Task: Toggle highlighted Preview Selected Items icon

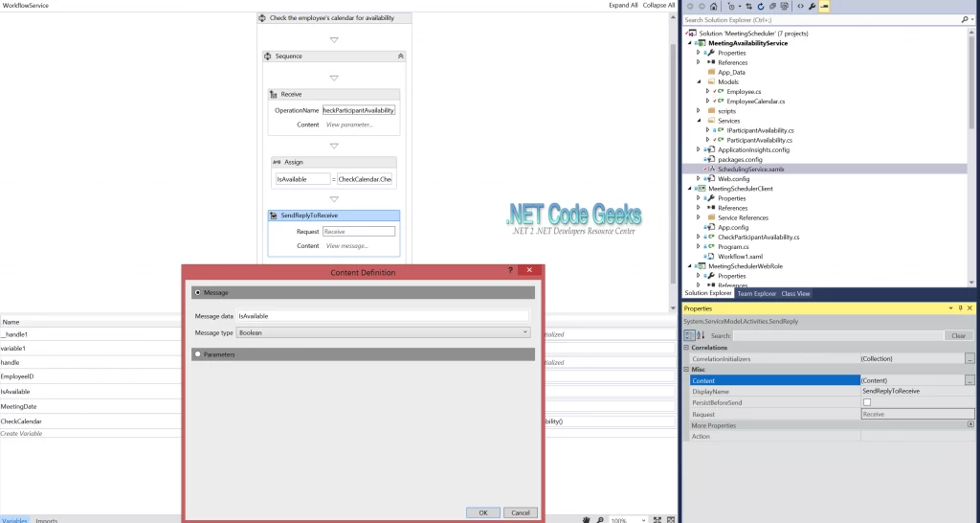Action: [x=824, y=7]
